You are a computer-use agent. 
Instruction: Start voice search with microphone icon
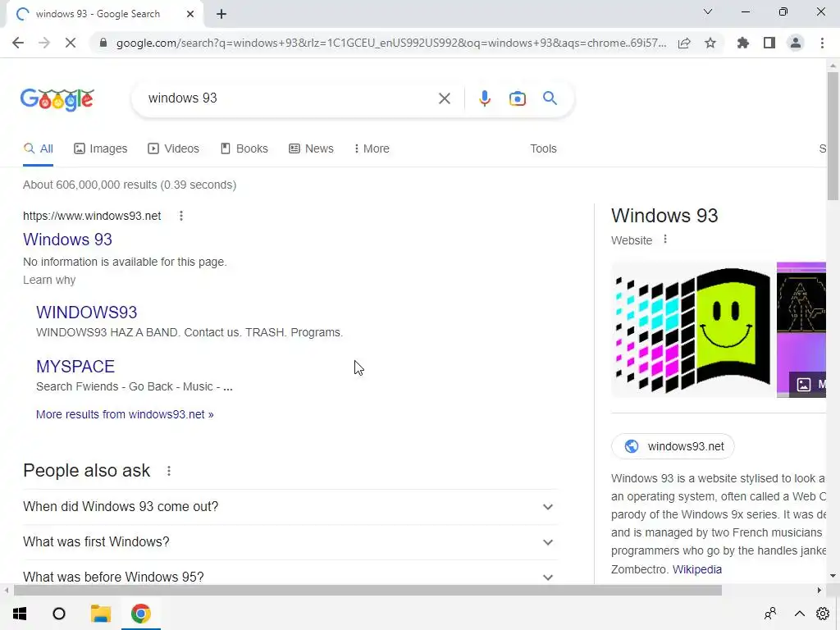click(484, 98)
